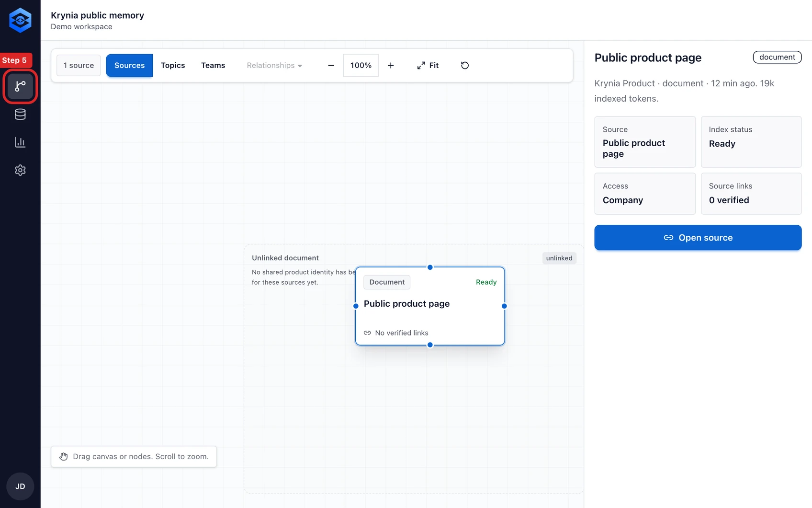
Task: Click the left connection handle of the node
Action: 356,306
